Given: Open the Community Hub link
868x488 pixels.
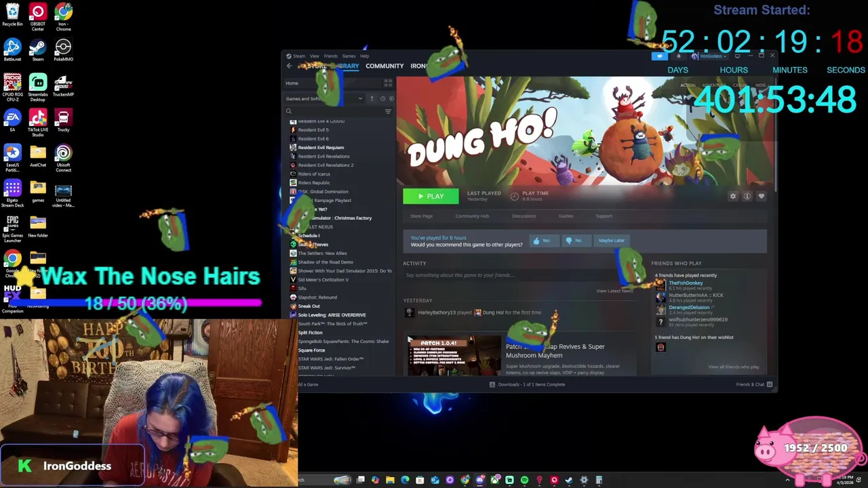Looking at the screenshot, I should (472, 216).
